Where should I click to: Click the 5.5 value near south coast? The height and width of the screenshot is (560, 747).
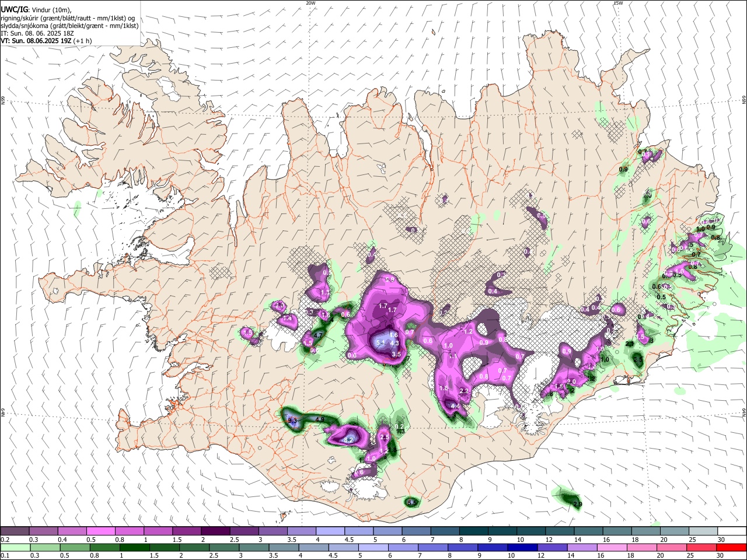[x=412, y=503]
